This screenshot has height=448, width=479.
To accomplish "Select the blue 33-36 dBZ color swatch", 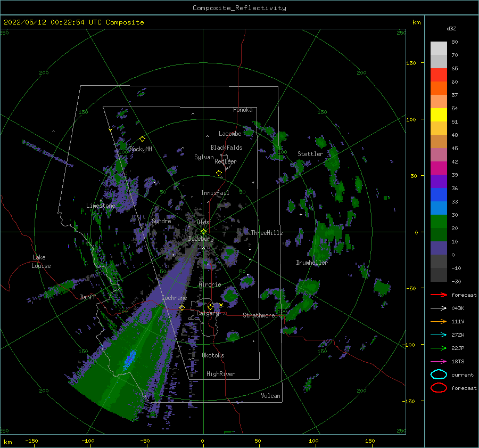I will pos(439,195).
